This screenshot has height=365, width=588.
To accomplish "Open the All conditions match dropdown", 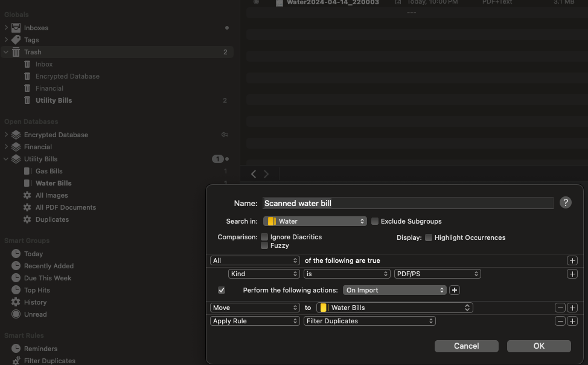I will point(255,260).
